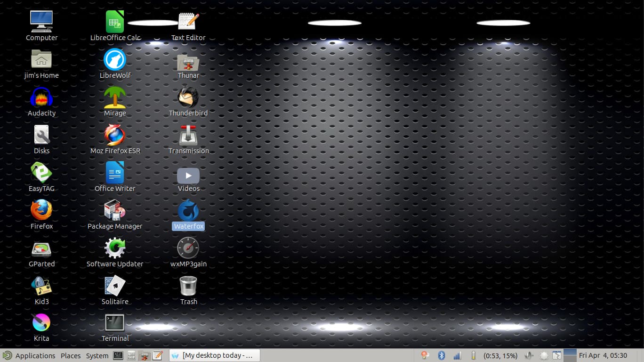
Task: Select the Office Writer desktop icon
Action: click(115, 173)
